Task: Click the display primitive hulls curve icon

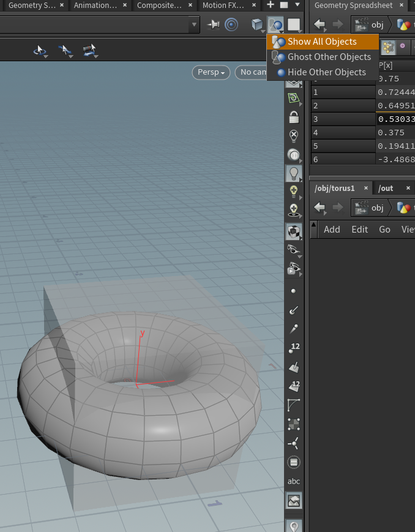Action: [294, 405]
